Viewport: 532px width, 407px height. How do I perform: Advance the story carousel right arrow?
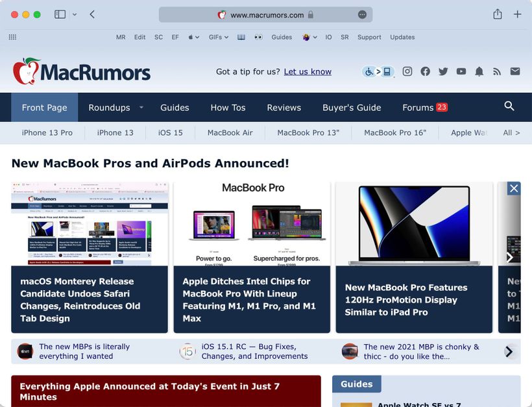[509, 258]
